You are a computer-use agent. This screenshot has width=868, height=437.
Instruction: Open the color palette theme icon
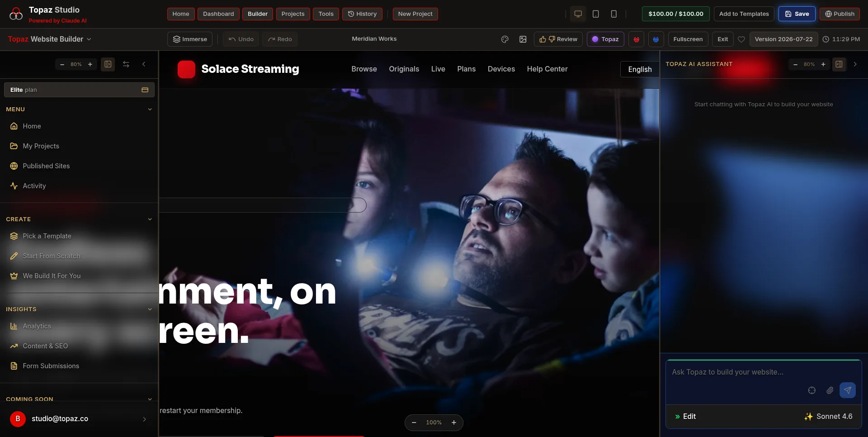[505, 39]
